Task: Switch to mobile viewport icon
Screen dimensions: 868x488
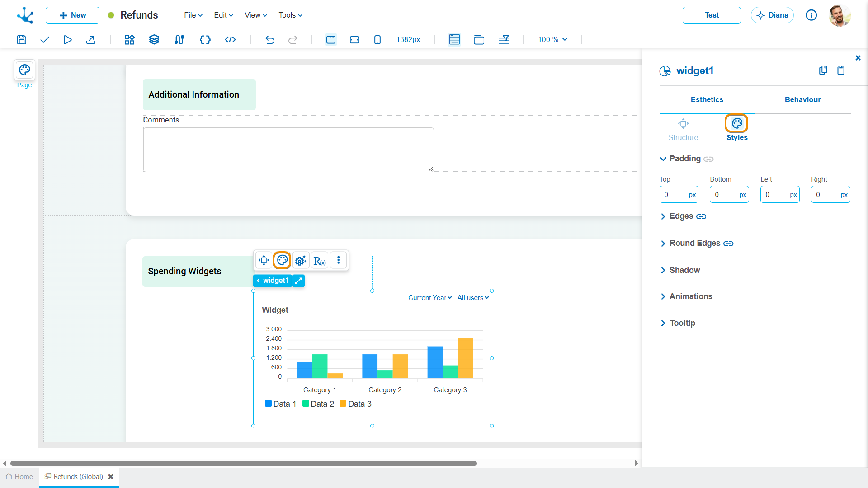Action: point(377,40)
